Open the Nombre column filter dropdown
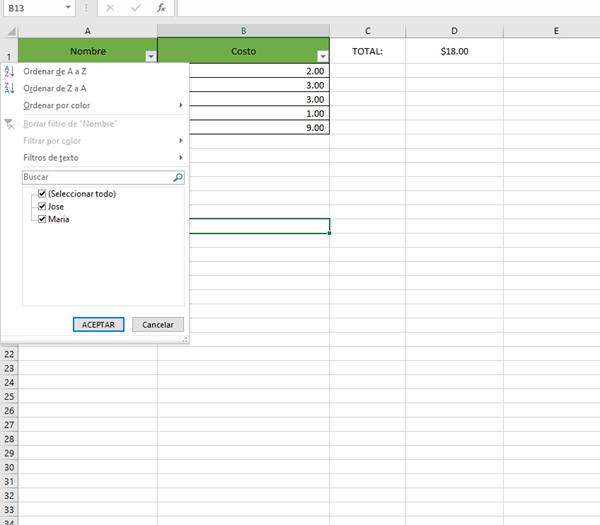The width and height of the screenshot is (600, 525). (x=151, y=57)
